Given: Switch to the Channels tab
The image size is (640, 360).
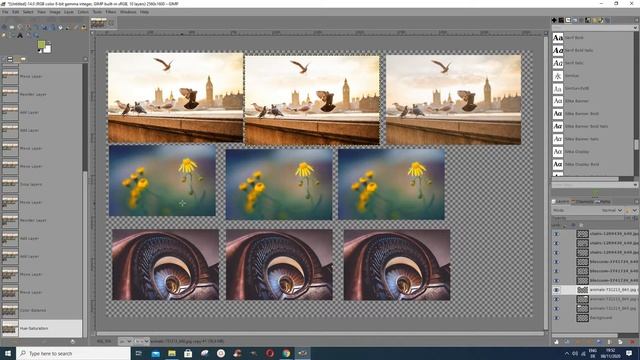Looking at the screenshot, I should coord(583,202).
